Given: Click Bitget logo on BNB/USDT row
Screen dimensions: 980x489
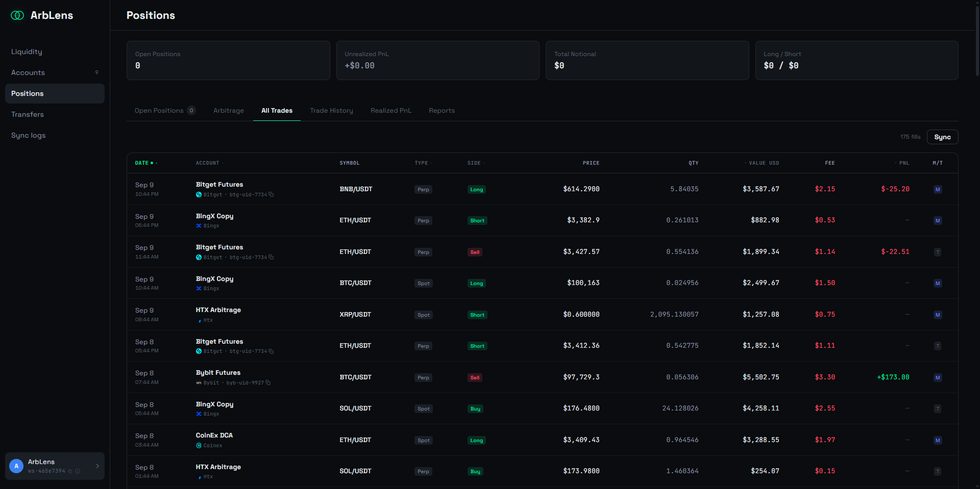Looking at the screenshot, I should (199, 195).
